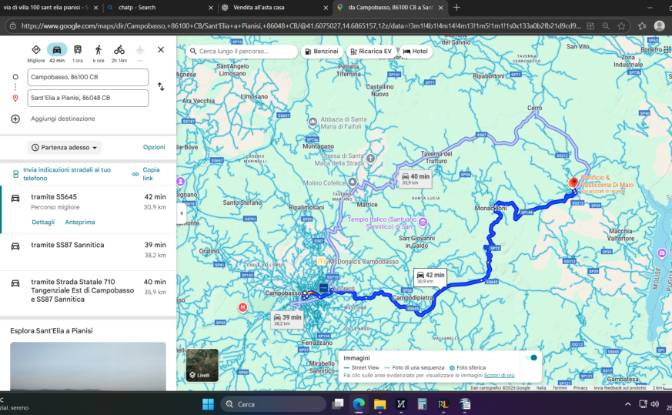
Task: Collapse the side panel with arrow handle
Action: [181, 213]
